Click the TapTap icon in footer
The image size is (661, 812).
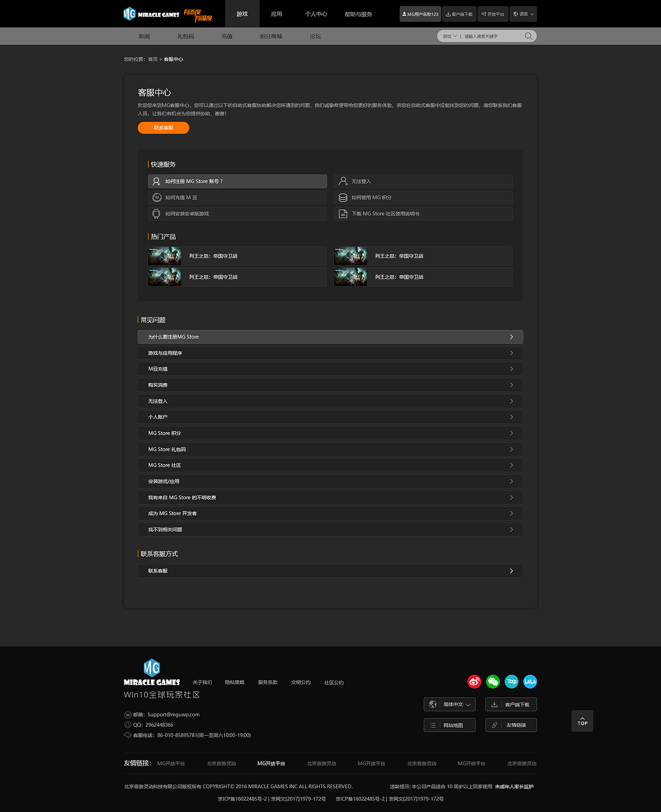point(511,681)
